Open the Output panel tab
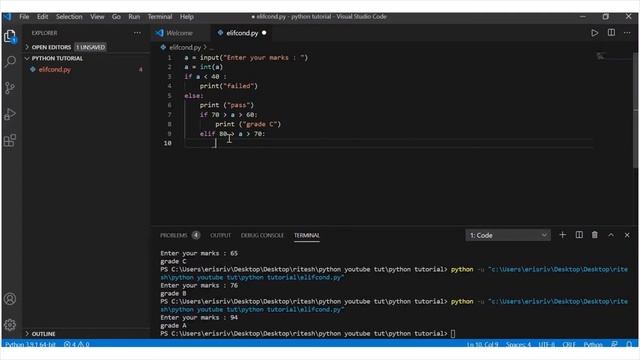Image resolution: width=640 pixels, height=360 pixels. [220, 236]
